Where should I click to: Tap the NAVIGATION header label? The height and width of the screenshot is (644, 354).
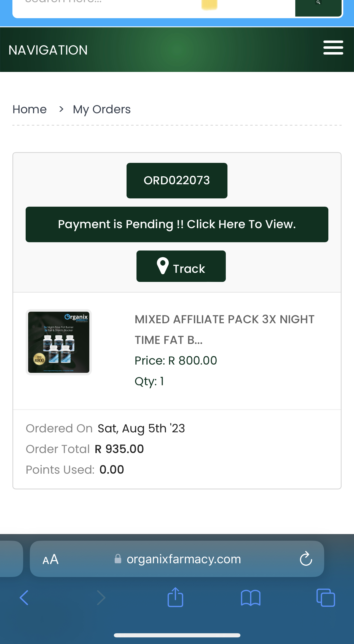click(48, 50)
